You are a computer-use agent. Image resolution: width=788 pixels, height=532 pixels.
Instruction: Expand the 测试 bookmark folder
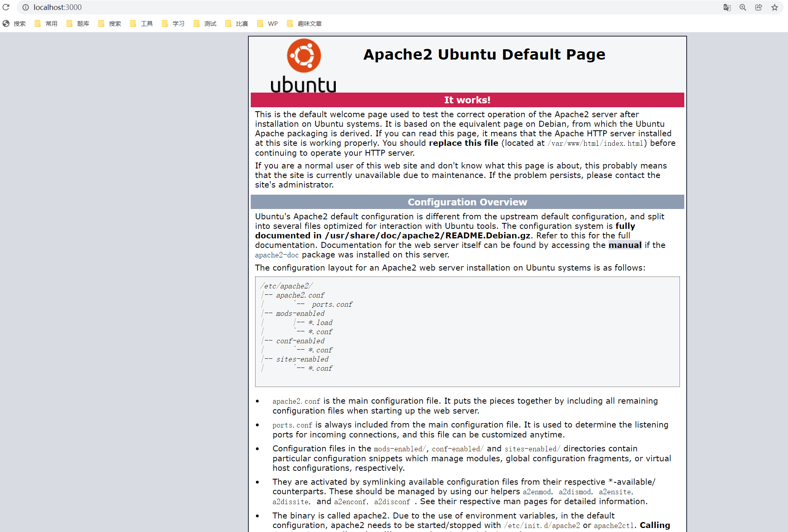pos(205,23)
